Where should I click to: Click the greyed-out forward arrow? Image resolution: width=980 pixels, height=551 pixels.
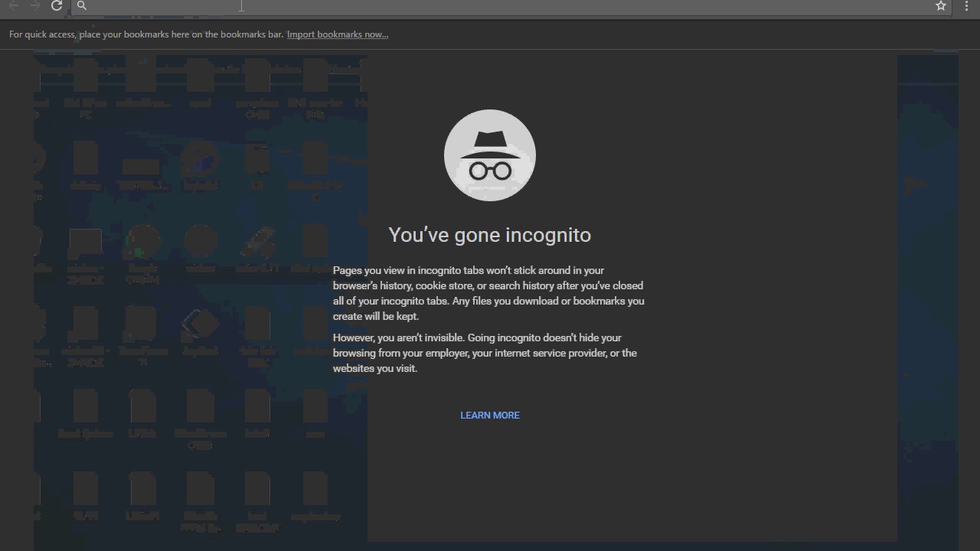pyautogui.click(x=34, y=6)
